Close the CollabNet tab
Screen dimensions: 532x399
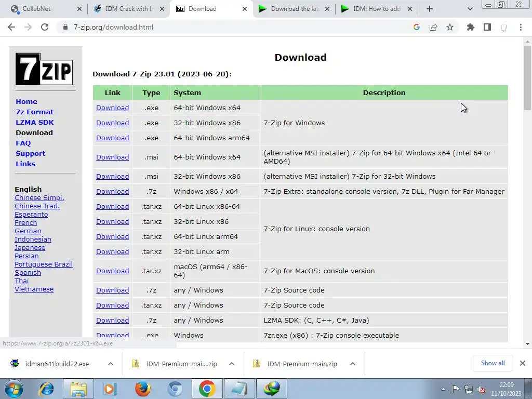click(x=79, y=9)
